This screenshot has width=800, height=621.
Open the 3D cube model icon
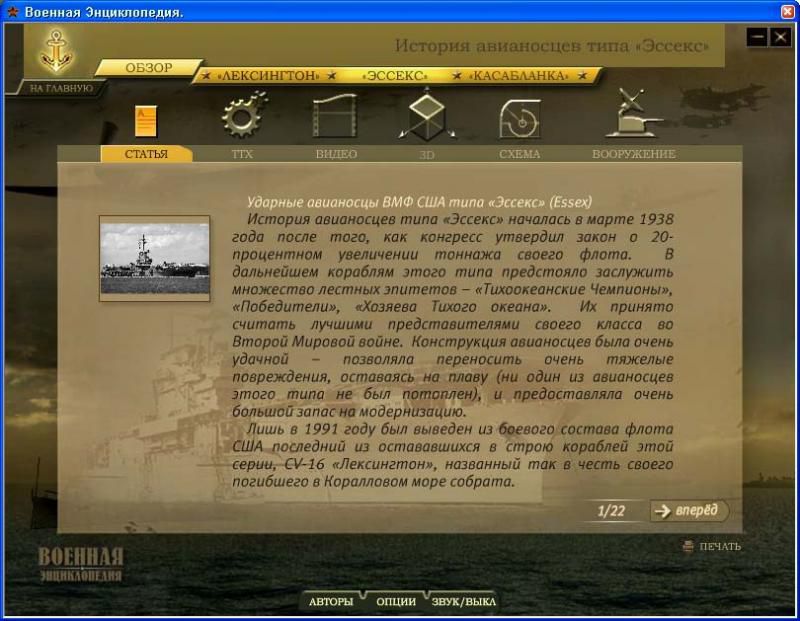click(427, 117)
